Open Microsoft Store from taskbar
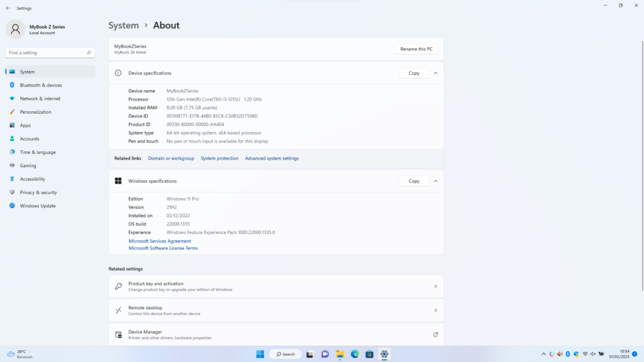 (x=369, y=354)
